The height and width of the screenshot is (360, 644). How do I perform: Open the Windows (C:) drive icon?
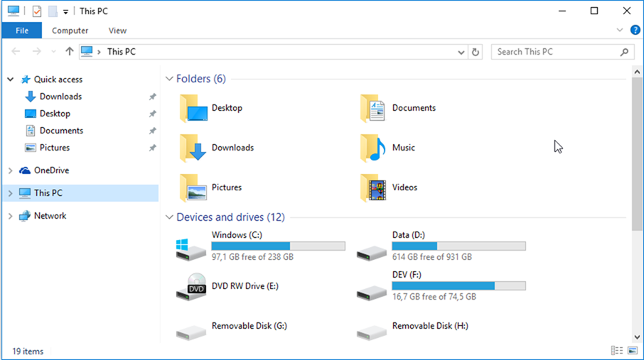point(190,246)
